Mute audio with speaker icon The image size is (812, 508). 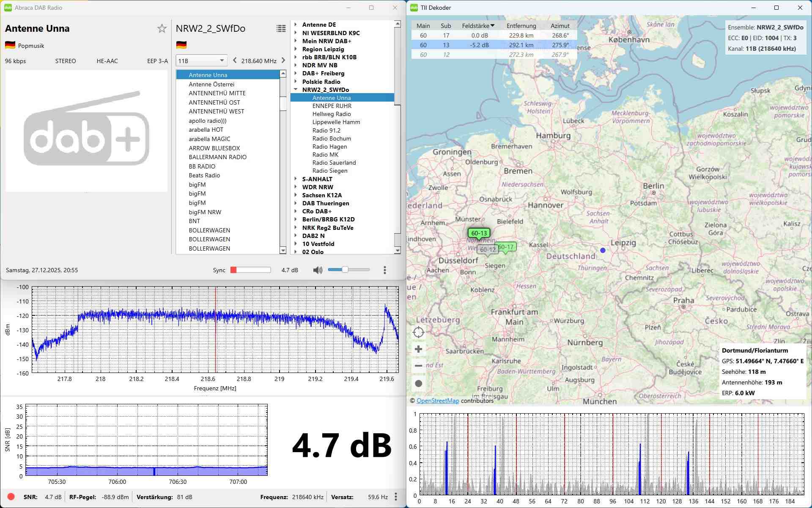317,270
